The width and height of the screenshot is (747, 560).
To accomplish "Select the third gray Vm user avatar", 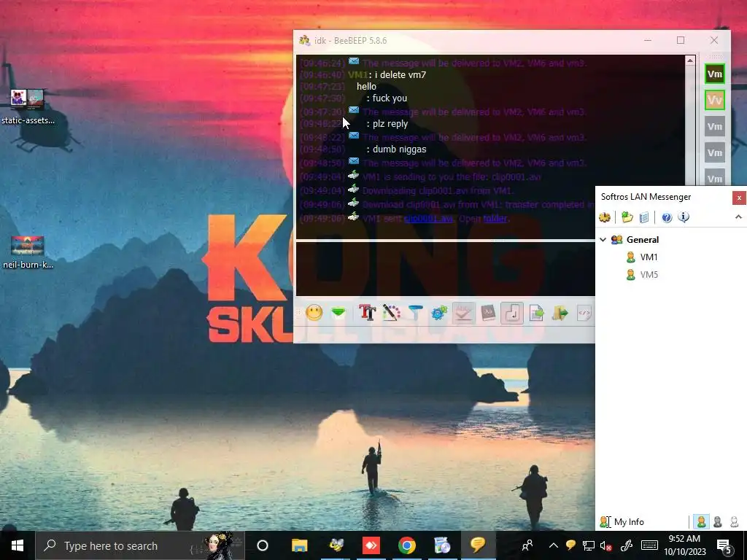I will [715, 127].
